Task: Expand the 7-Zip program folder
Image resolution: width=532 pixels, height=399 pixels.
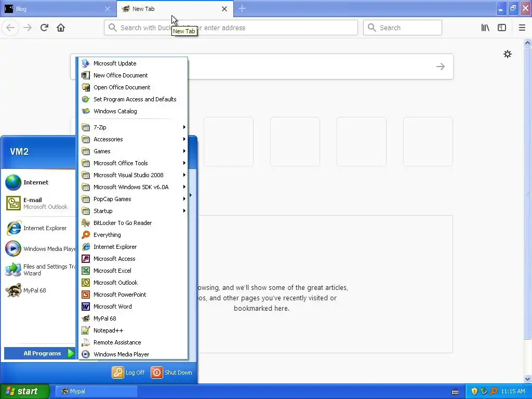Action: (132, 127)
